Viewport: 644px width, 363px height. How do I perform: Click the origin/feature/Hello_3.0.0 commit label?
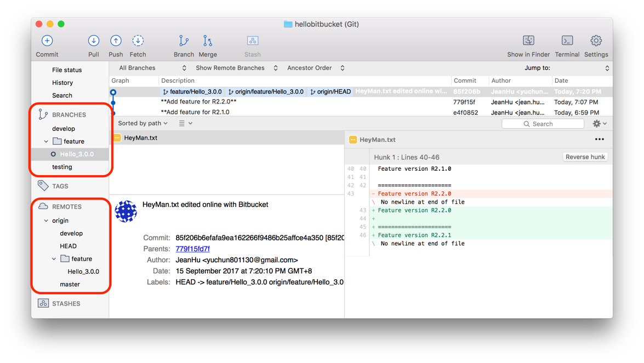pyautogui.click(x=266, y=91)
